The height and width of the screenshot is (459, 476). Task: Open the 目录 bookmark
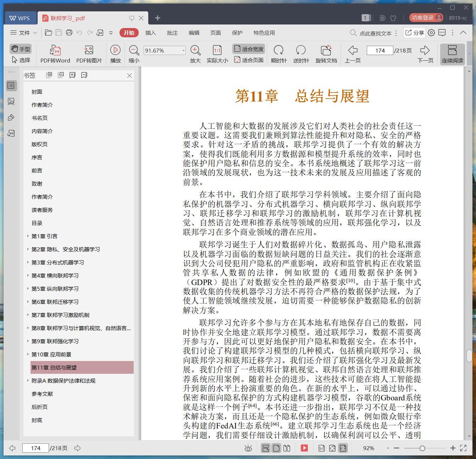(37, 223)
